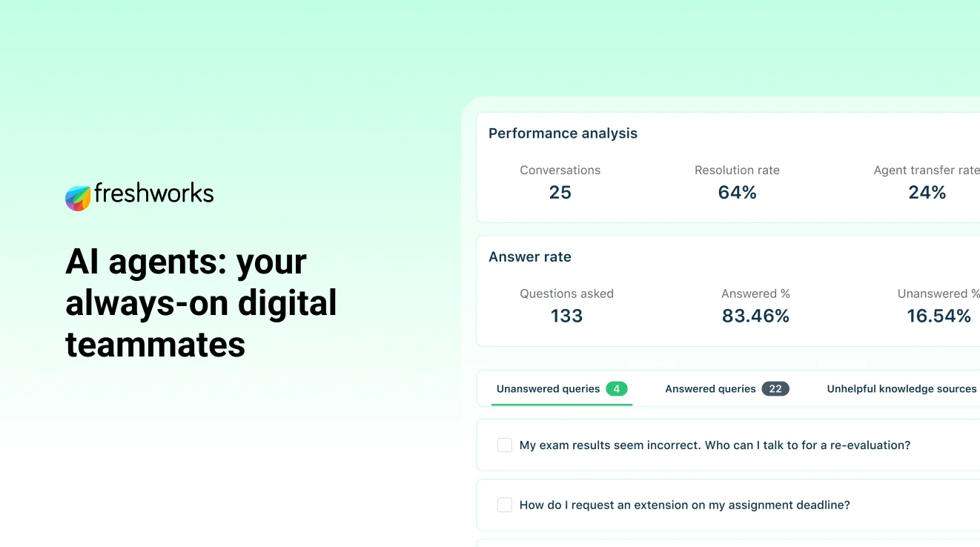This screenshot has height=547, width=980.
Task: Click the gray badge showing 22
Action: (775, 388)
